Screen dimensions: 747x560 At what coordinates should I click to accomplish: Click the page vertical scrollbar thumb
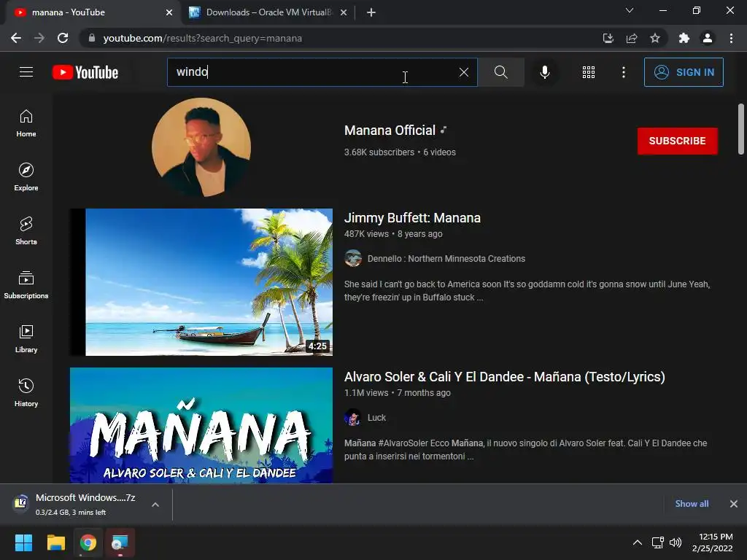pyautogui.click(x=741, y=128)
